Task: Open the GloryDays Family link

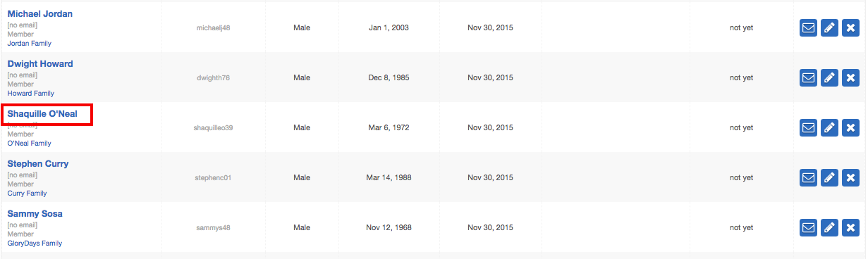Action: pos(35,244)
